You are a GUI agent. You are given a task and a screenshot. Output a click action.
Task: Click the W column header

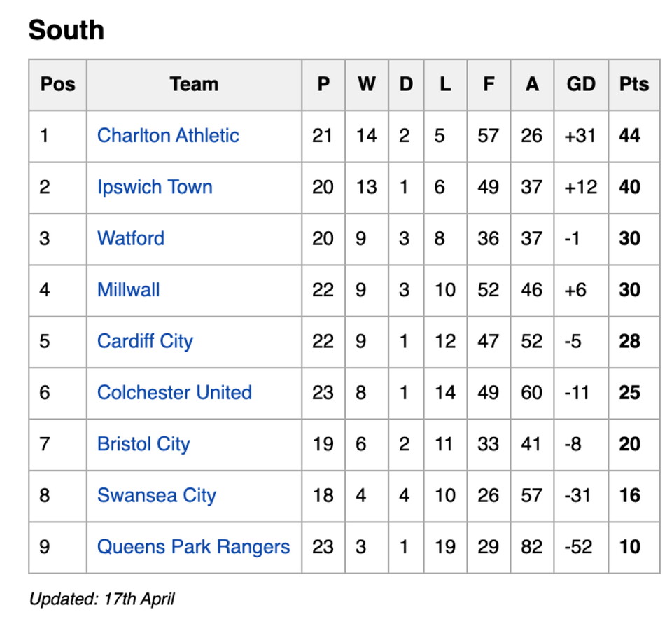point(366,85)
